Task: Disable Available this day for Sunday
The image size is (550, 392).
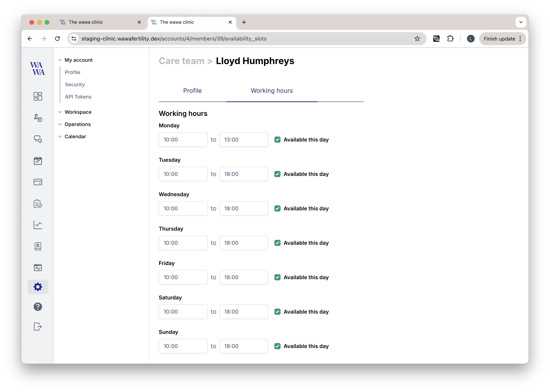Action: 277,346
